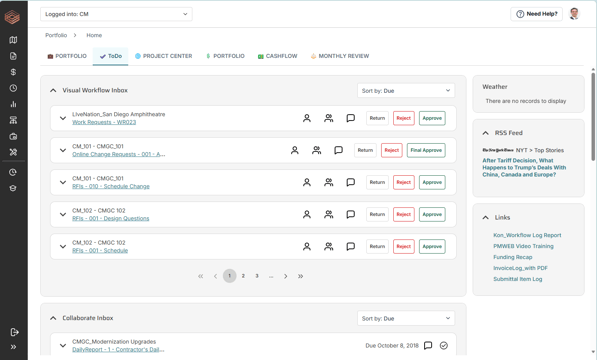Click single person icon for Online Change Requests
The height and width of the screenshot is (360, 597).
point(295,150)
